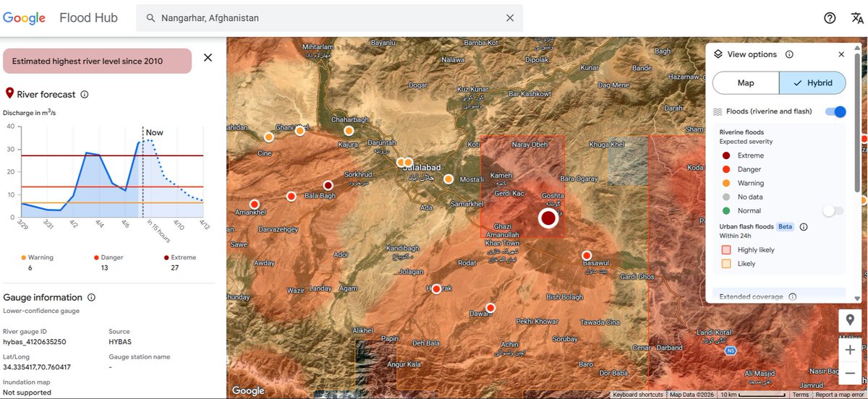Open Keyboard shortcuts link
The width and height of the screenshot is (868, 399).
pyautogui.click(x=638, y=395)
